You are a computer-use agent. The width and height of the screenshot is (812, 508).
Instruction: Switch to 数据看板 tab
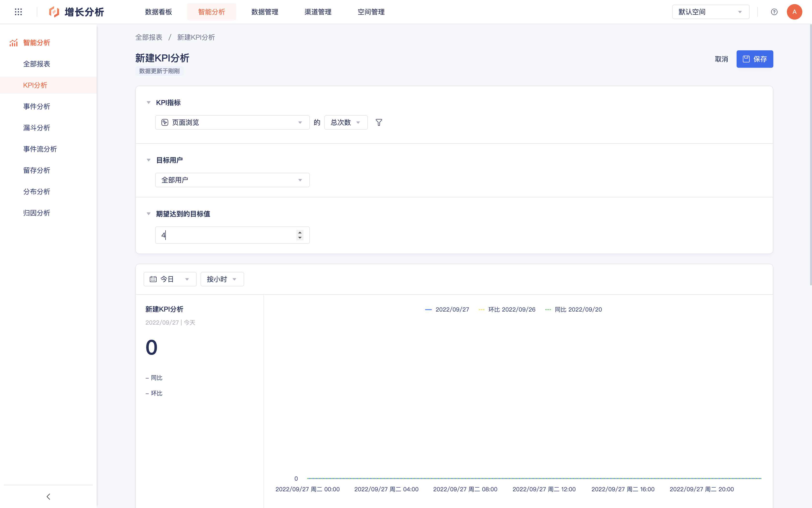tap(158, 12)
